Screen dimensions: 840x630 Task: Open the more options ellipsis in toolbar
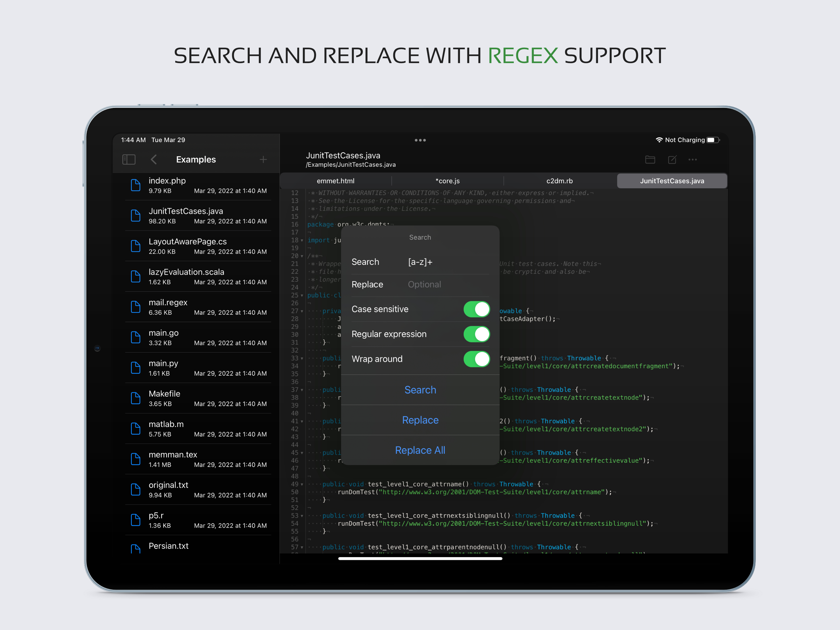692,160
